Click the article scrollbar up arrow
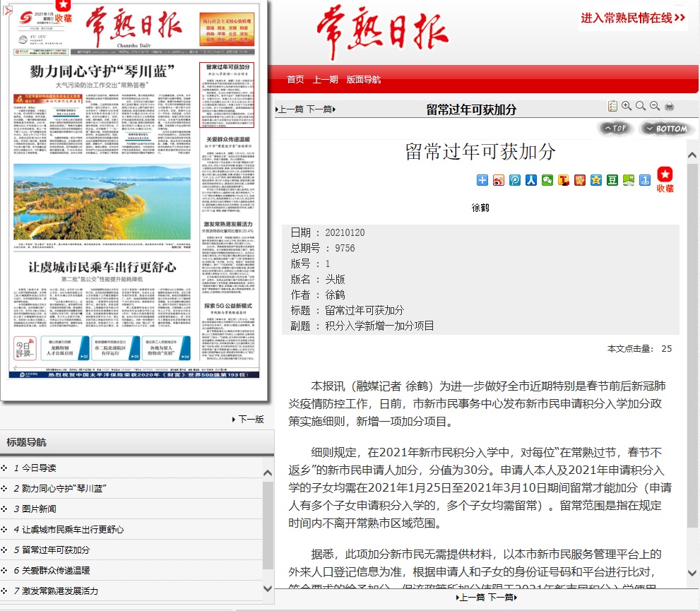The image size is (700, 611). (x=692, y=155)
